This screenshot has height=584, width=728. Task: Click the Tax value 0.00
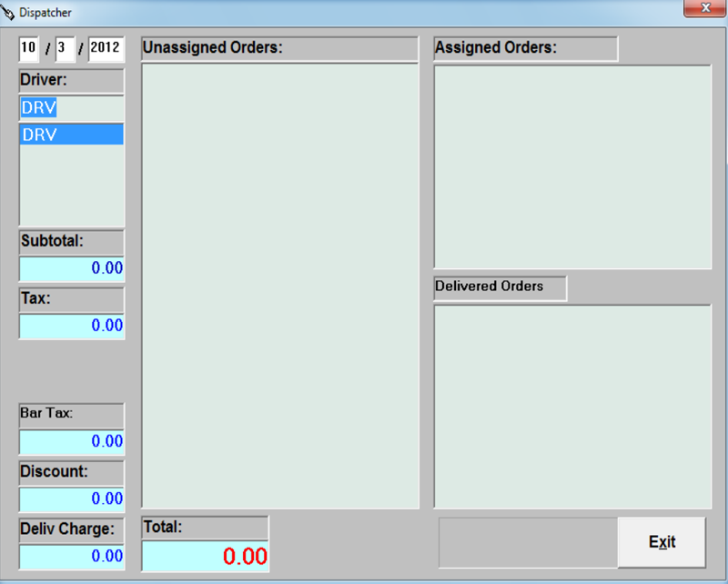point(72,326)
